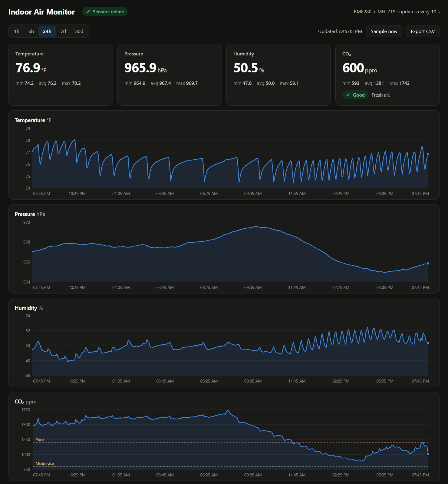Click the Fresh air. label
Screen dimensions: 448x484
coord(381,95)
